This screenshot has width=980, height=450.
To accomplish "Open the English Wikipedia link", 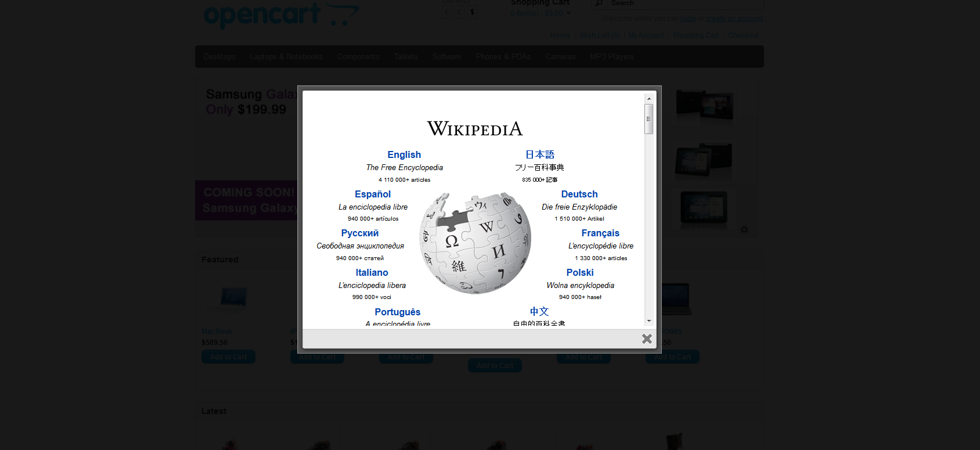I will click(404, 154).
